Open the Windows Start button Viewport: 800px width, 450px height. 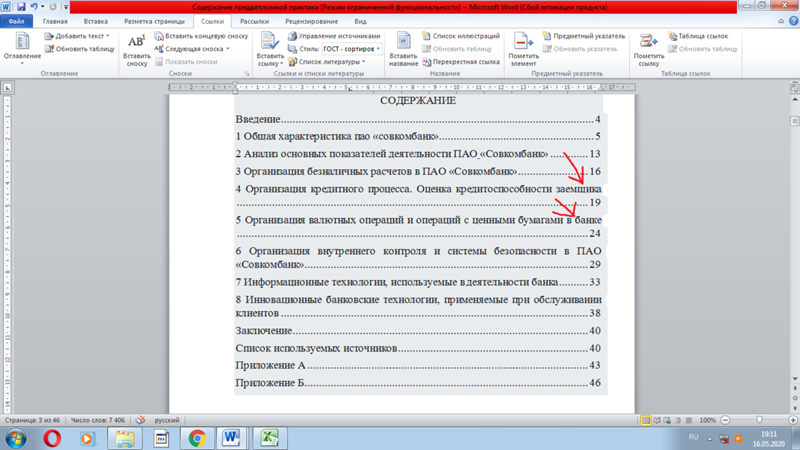tap(16, 438)
